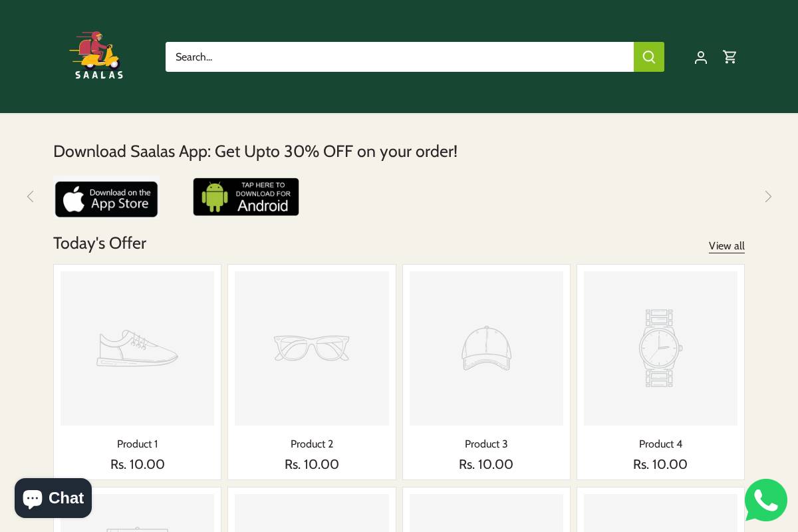This screenshot has height=532, width=798.
Task: Select the Product 2 glasses thumbnail
Action: 312,348
